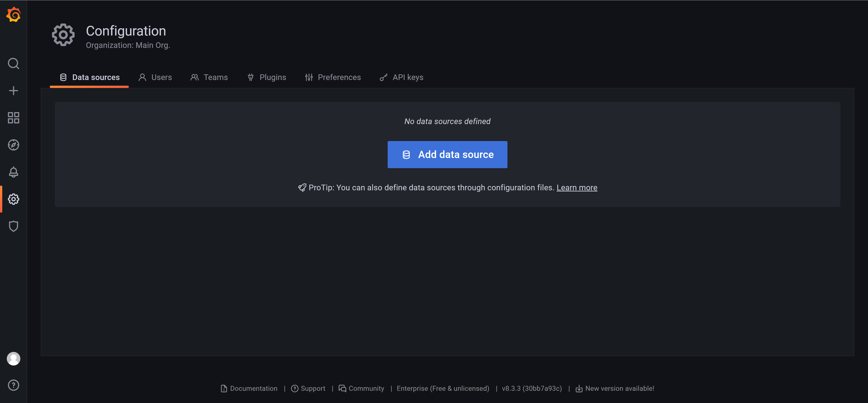Open the Community footer link
Screen dimensions: 868x403
coord(362,389)
